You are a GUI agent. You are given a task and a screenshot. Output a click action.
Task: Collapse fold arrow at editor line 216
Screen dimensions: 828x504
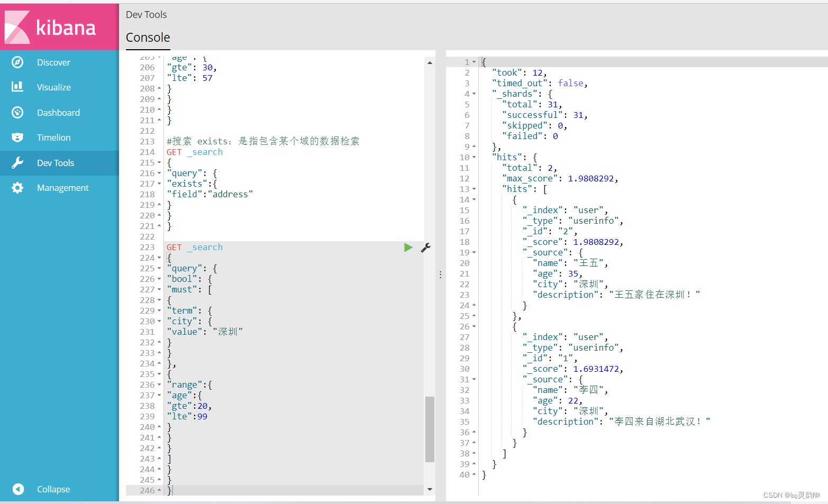(159, 173)
